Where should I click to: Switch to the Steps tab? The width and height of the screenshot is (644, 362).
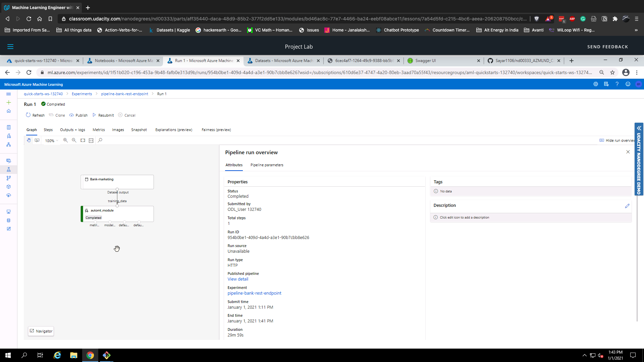(48, 130)
